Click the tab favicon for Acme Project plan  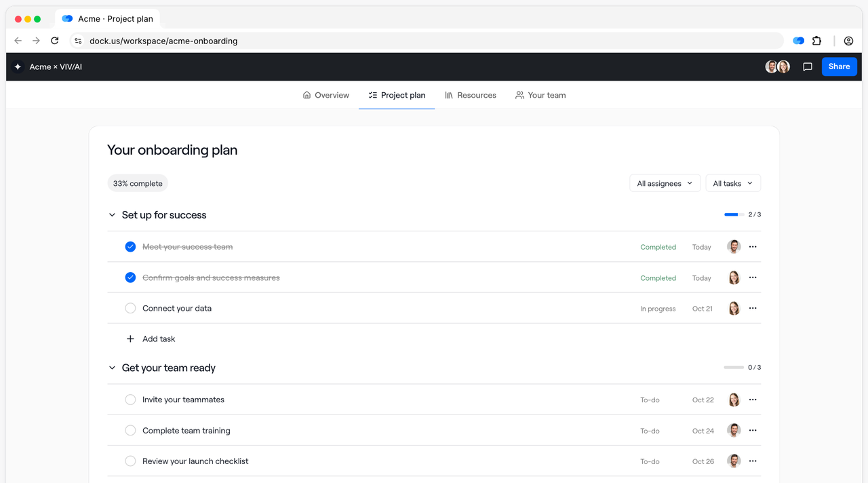67,19
